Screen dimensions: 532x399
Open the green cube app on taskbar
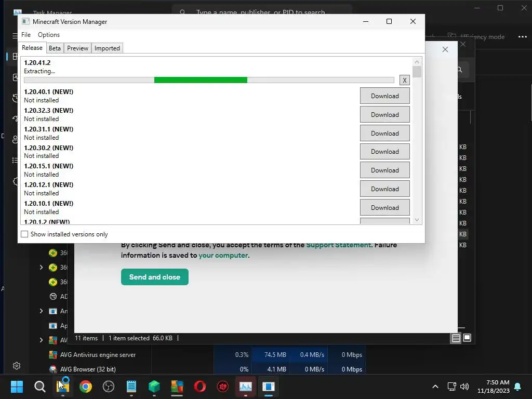pyautogui.click(x=154, y=387)
